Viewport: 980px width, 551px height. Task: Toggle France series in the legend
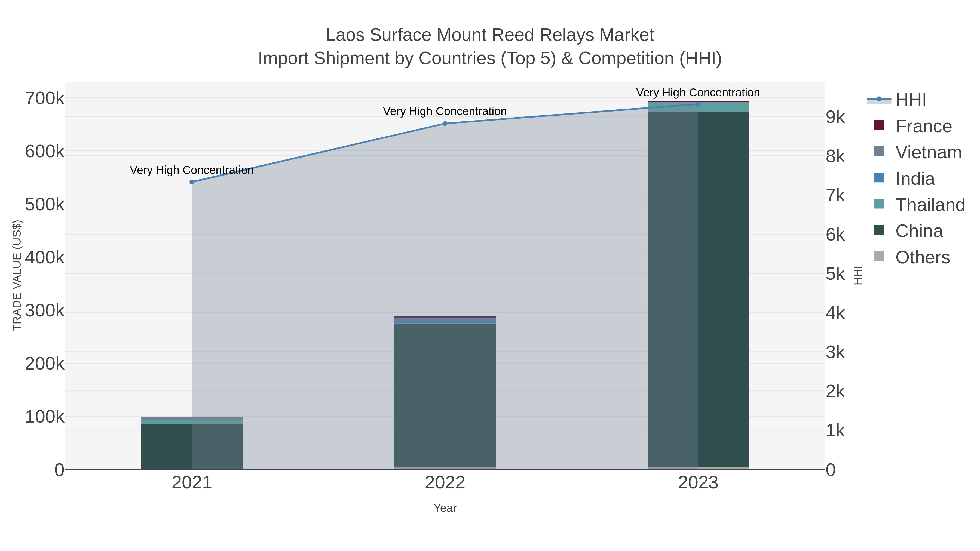(913, 126)
